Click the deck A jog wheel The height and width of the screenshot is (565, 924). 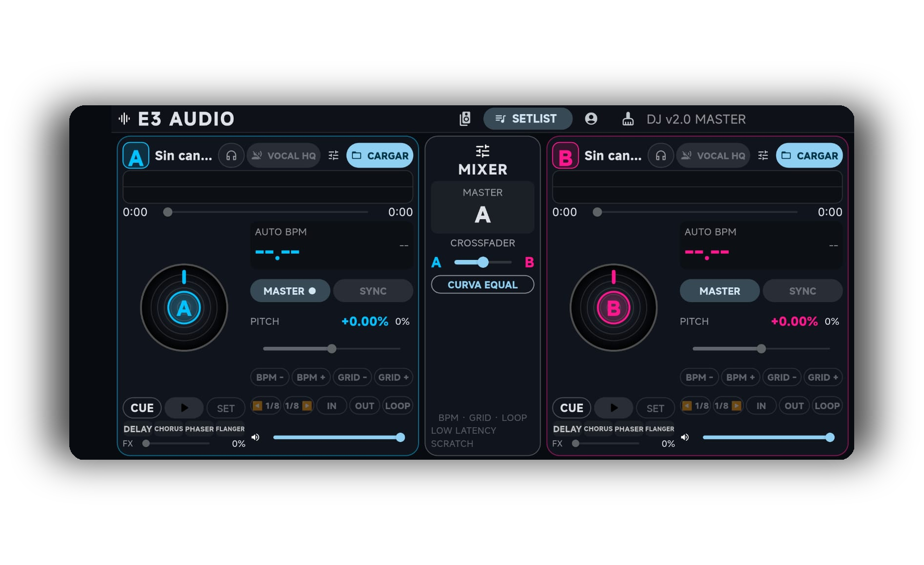184,308
